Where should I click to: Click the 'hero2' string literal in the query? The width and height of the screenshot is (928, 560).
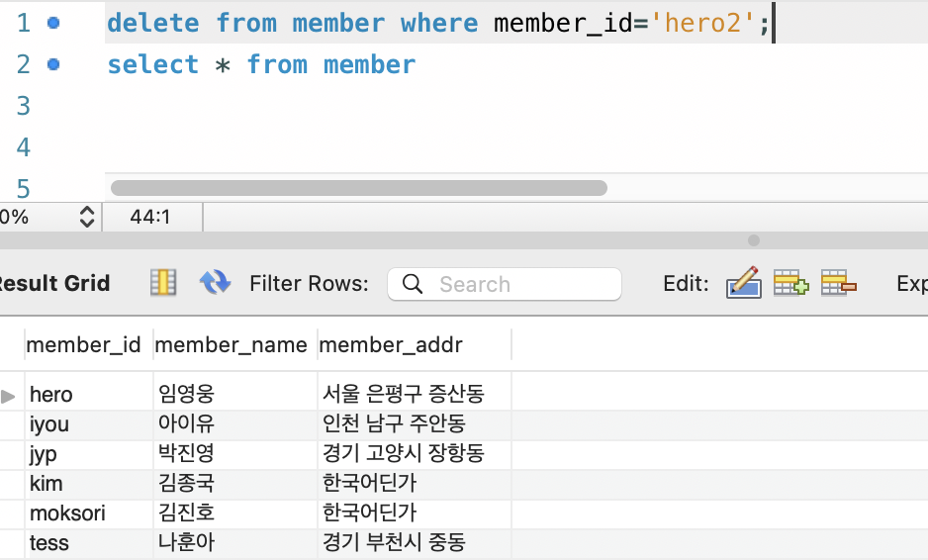(x=702, y=23)
